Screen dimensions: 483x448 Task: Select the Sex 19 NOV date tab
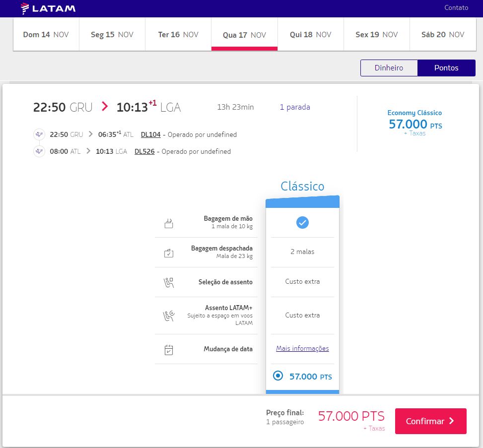(377, 34)
